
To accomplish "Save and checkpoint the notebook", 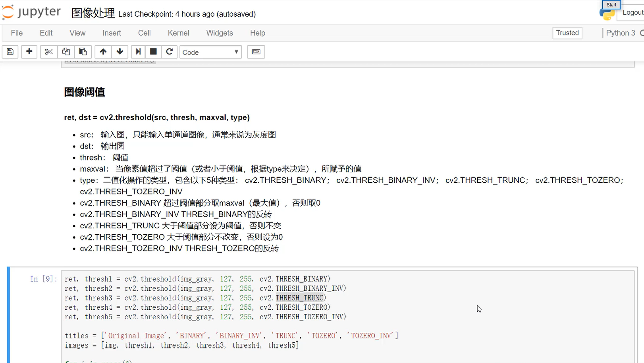I will (x=10, y=52).
